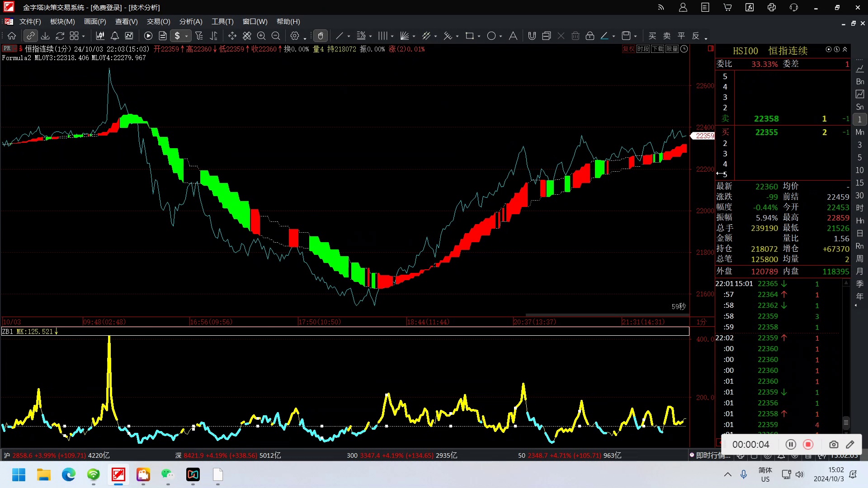Expand the rectangle shape dropdown arrow
Image resolution: width=868 pixels, height=488 pixels.
click(479, 36)
